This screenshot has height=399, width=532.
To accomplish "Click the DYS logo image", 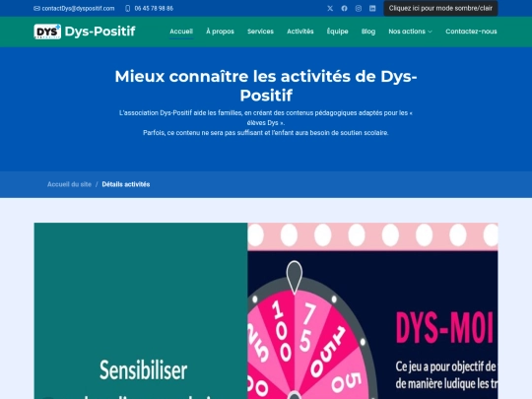I will [x=47, y=32].
